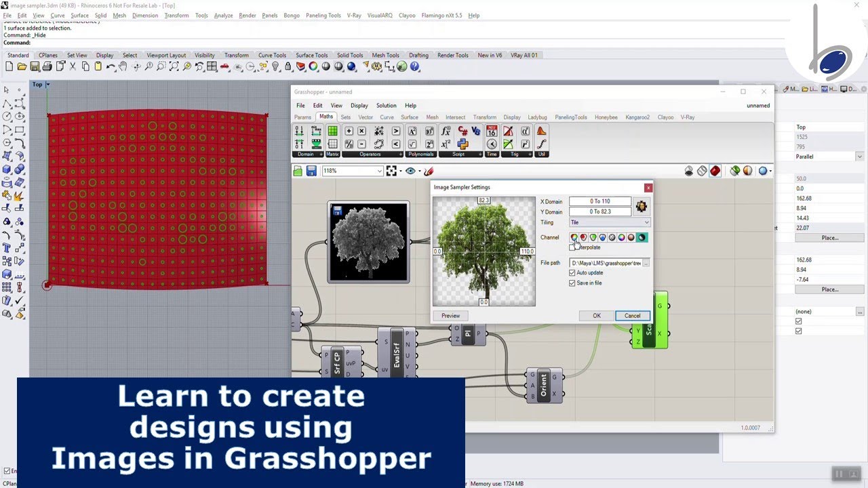
Task: Toggle preview selected objects only icon
Action: point(734,171)
